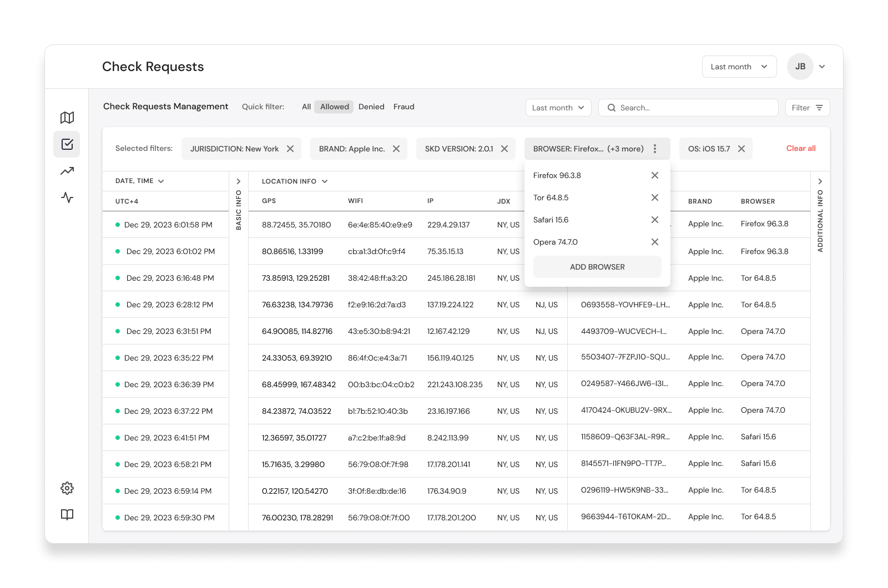Click ID 8145571-I1FN9PO-TT7P...
This screenshot has width=888, height=588.
[623, 463]
